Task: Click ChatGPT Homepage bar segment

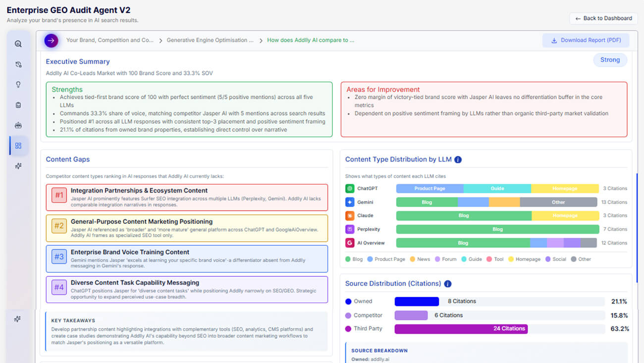Action: (x=565, y=189)
